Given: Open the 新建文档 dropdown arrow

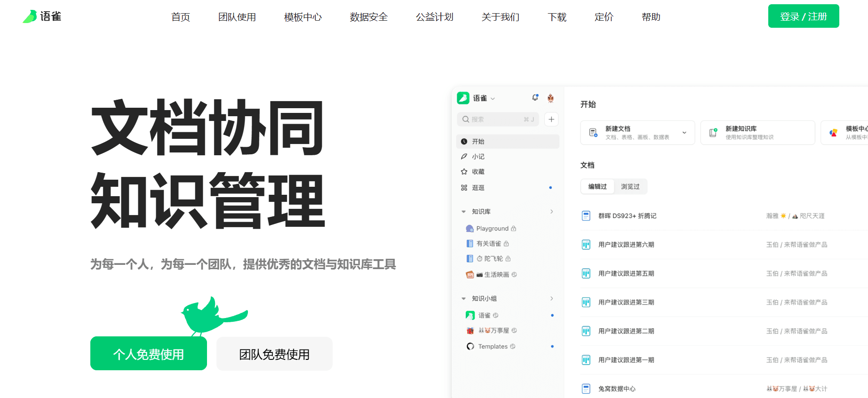Looking at the screenshot, I should pyautogui.click(x=685, y=133).
